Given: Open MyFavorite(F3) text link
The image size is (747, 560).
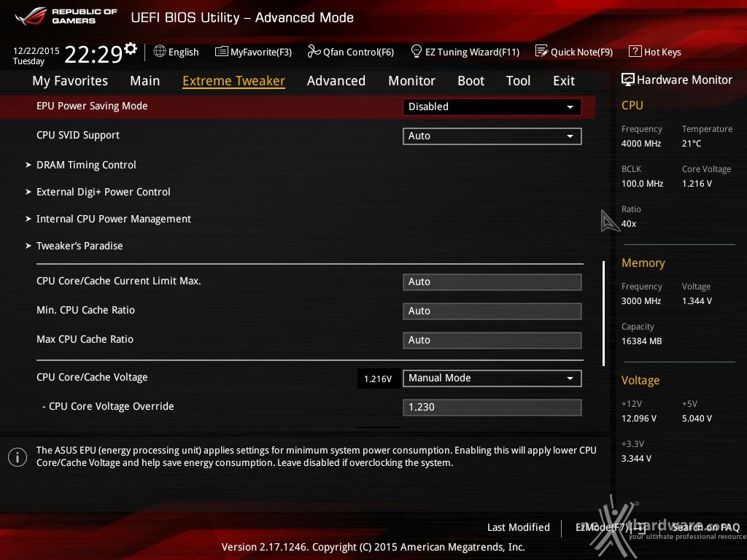Looking at the screenshot, I should [x=261, y=52].
